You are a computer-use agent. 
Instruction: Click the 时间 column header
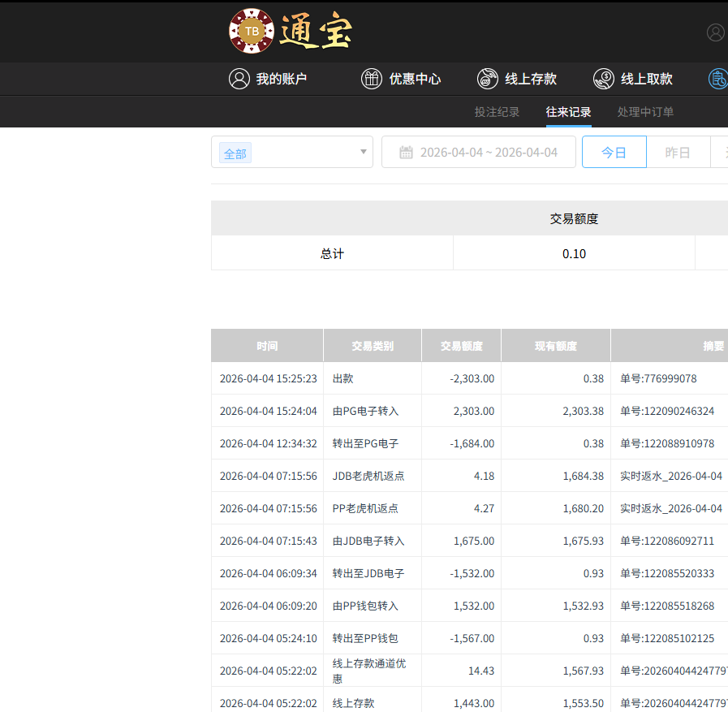[x=267, y=346]
